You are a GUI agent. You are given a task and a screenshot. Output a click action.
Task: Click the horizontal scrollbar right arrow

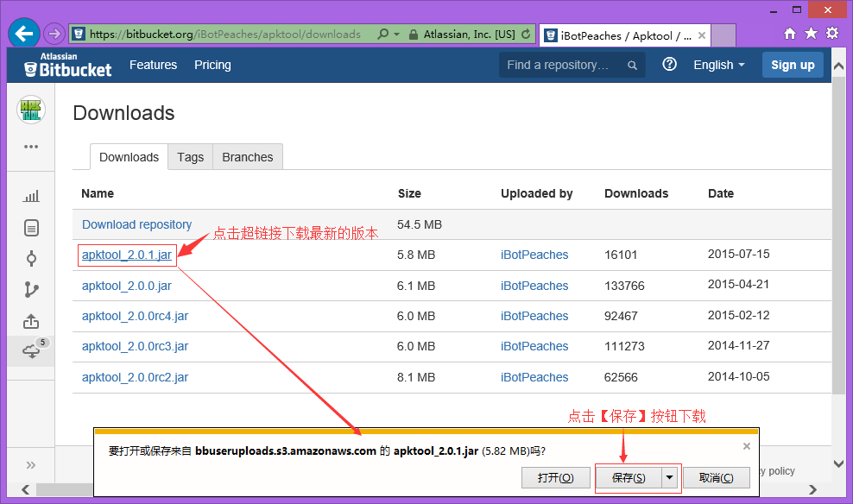[x=812, y=489]
